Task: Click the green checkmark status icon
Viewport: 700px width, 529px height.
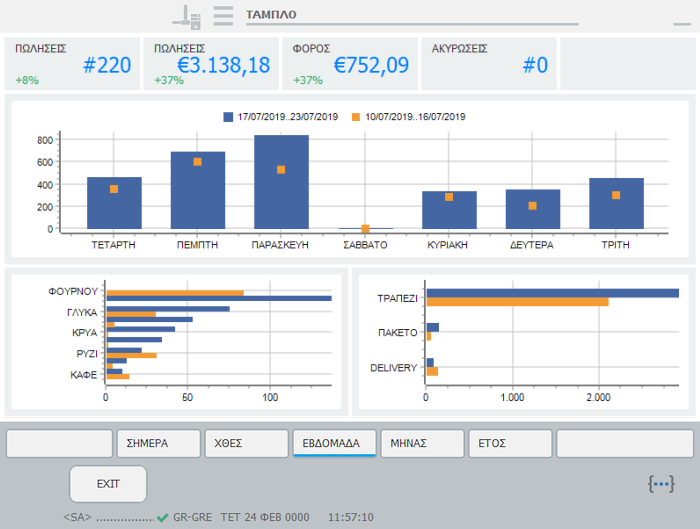Action: point(162,517)
